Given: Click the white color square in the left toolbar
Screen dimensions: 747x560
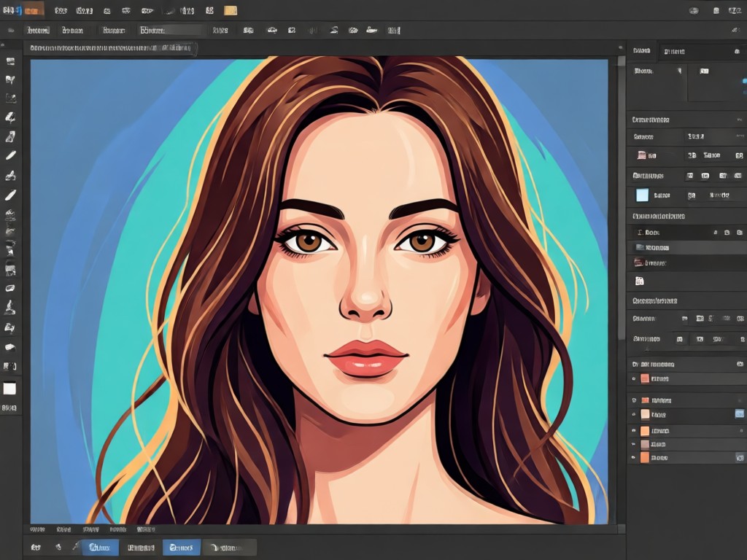Looking at the screenshot, I should (x=9, y=389).
